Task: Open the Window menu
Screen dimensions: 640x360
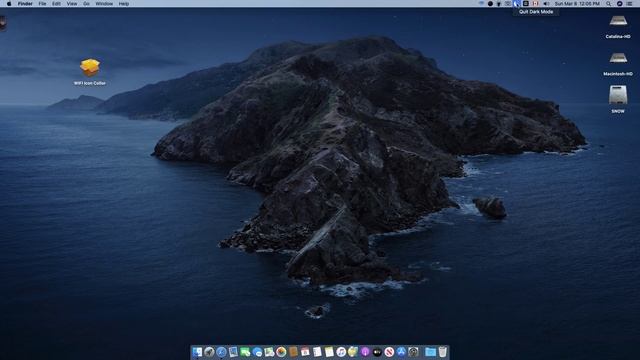Action: 104,4
